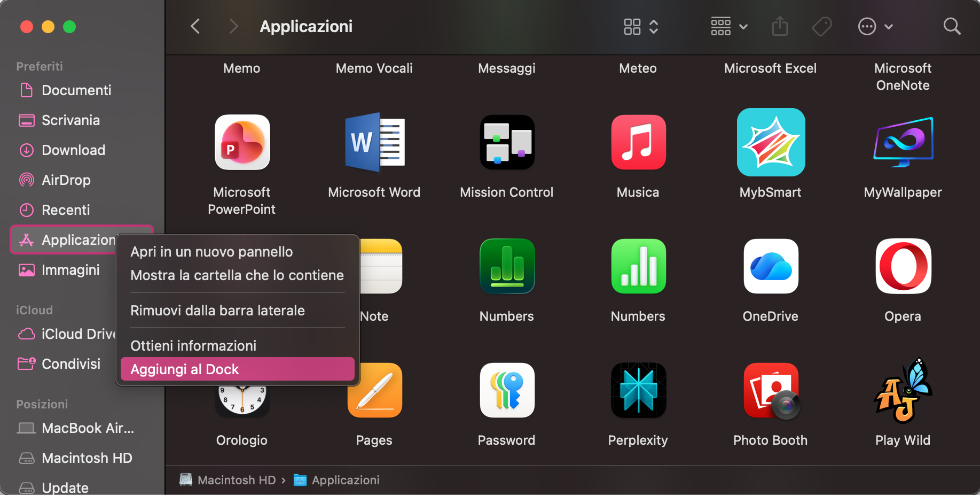980x495 pixels.
Task: Open the ellipsis action menu dropdown
Action: point(875,26)
